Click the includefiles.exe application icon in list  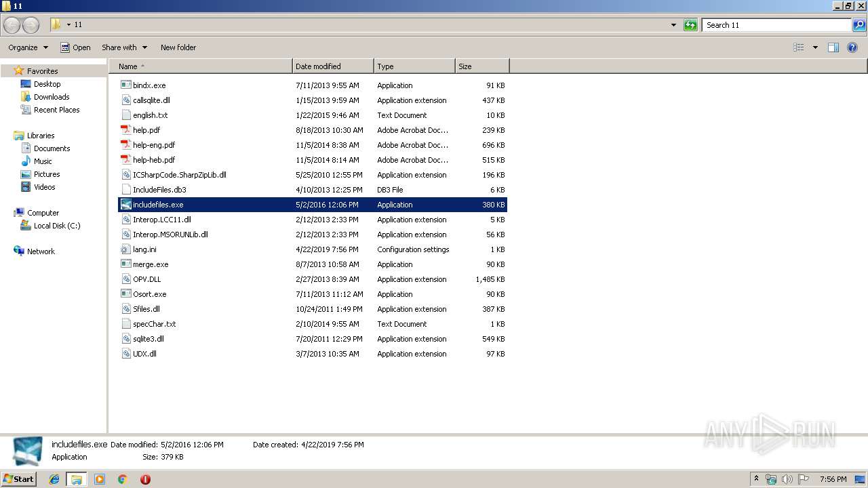pos(125,205)
